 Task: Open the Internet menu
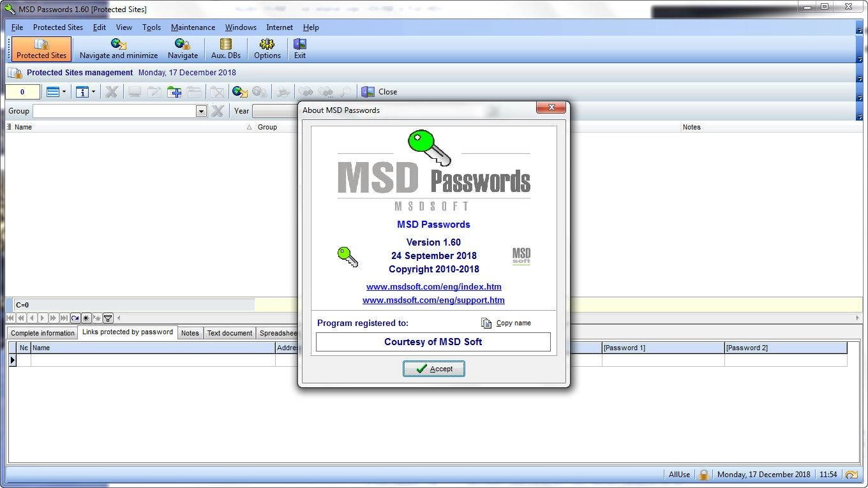click(x=280, y=27)
